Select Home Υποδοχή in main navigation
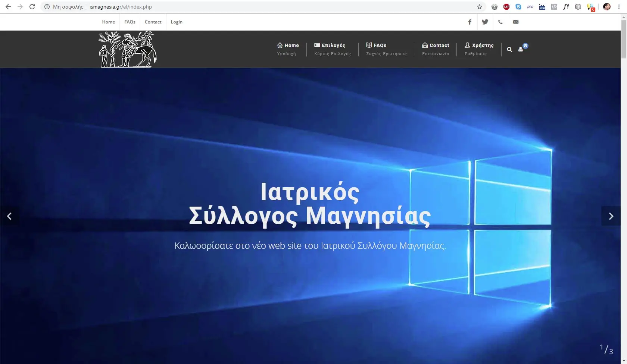 pos(288,49)
